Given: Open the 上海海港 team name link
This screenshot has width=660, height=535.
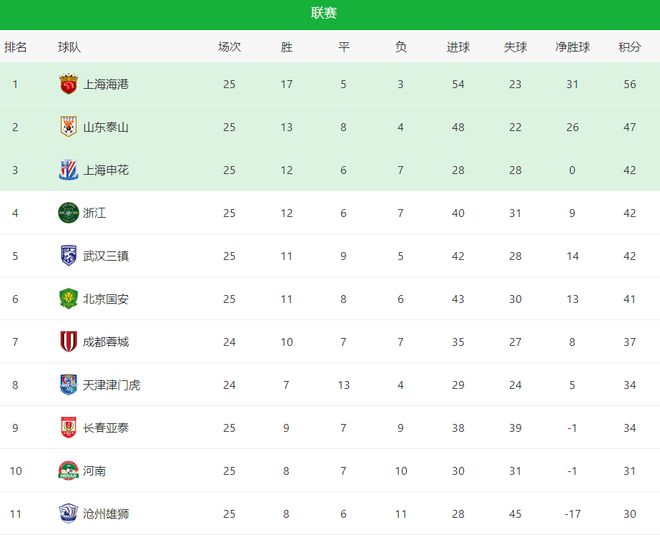Looking at the screenshot, I should 106,84.
